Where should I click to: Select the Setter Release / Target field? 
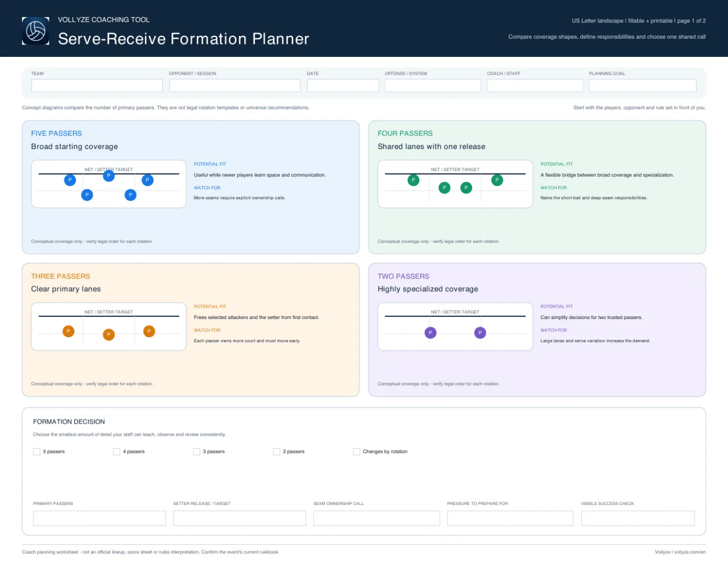coord(239,518)
